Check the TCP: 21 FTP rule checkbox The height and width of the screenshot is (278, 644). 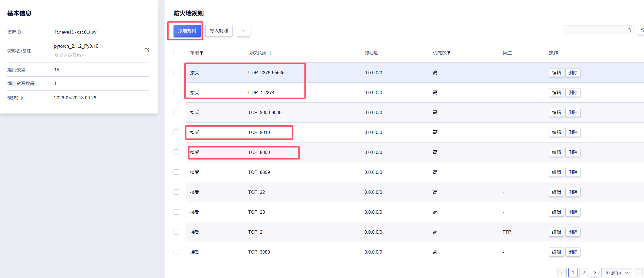pyautogui.click(x=176, y=232)
